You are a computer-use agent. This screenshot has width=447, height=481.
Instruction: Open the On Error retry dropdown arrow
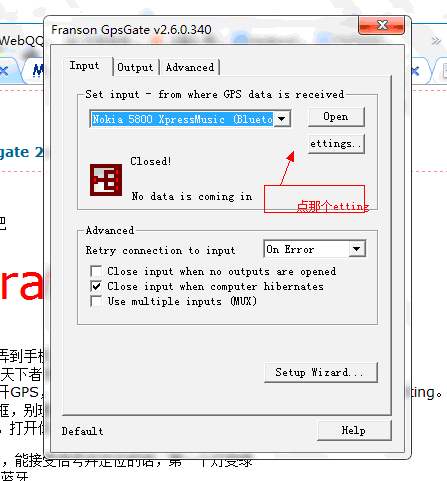(x=357, y=249)
